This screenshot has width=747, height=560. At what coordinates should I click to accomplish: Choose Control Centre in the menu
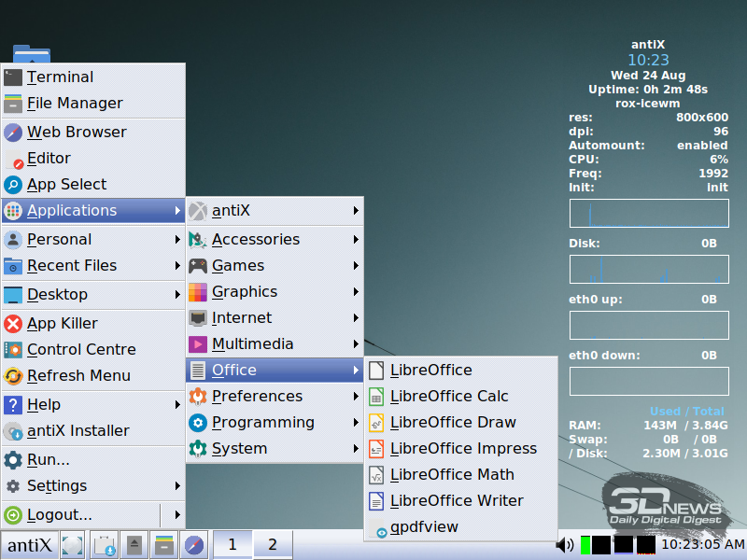(81, 349)
